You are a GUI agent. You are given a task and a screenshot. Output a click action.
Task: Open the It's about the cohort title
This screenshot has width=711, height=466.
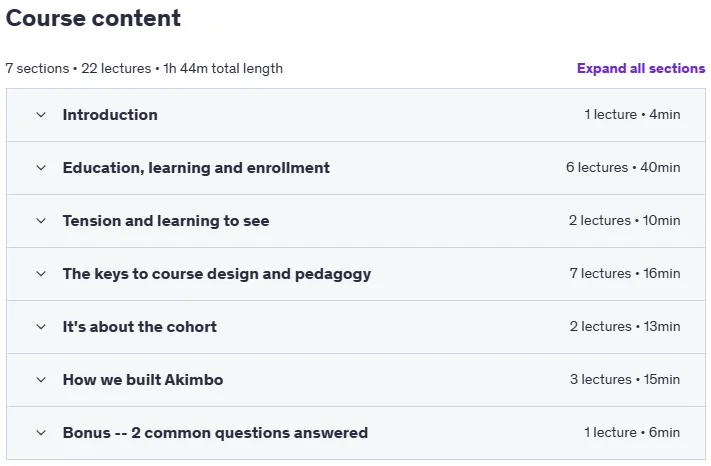tap(140, 327)
